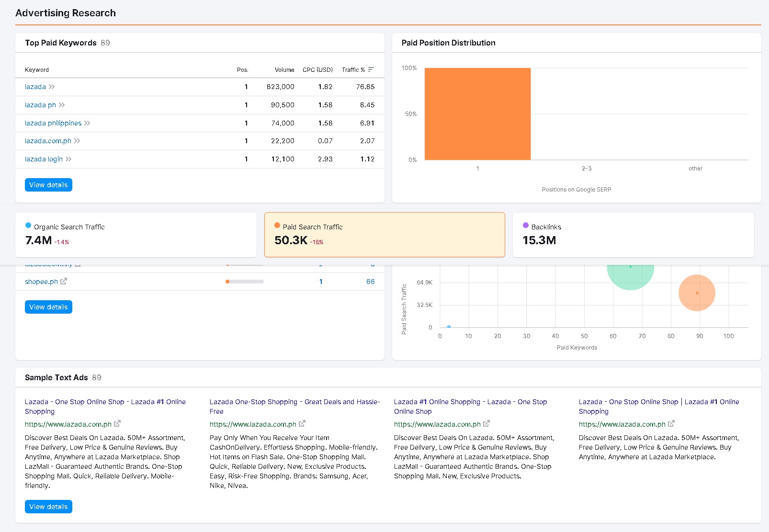Viewport: 769px width, 532px height.
Task: Click the 'Advertising Research' section title
Action: point(66,13)
